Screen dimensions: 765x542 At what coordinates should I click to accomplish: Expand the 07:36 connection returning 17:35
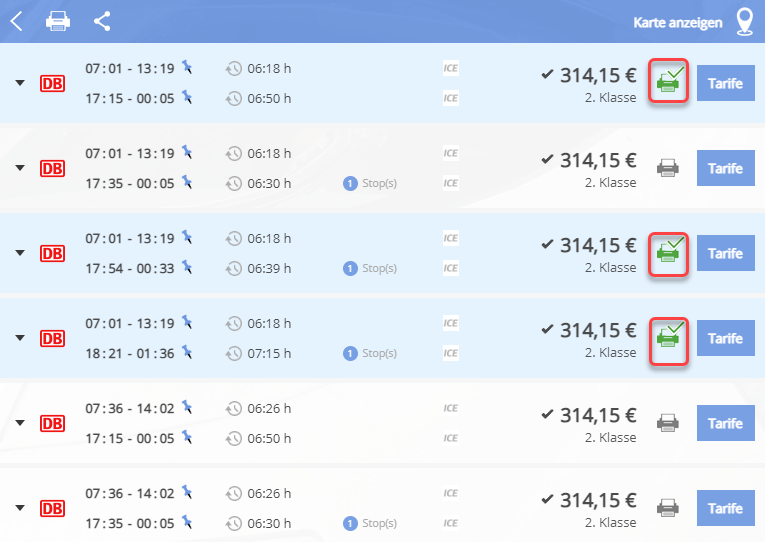point(20,508)
